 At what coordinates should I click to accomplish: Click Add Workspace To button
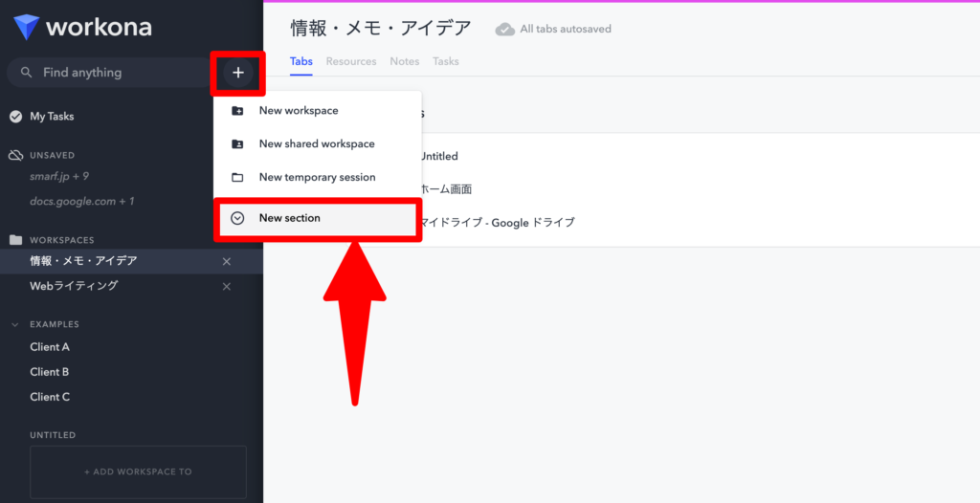coord(138,471)
